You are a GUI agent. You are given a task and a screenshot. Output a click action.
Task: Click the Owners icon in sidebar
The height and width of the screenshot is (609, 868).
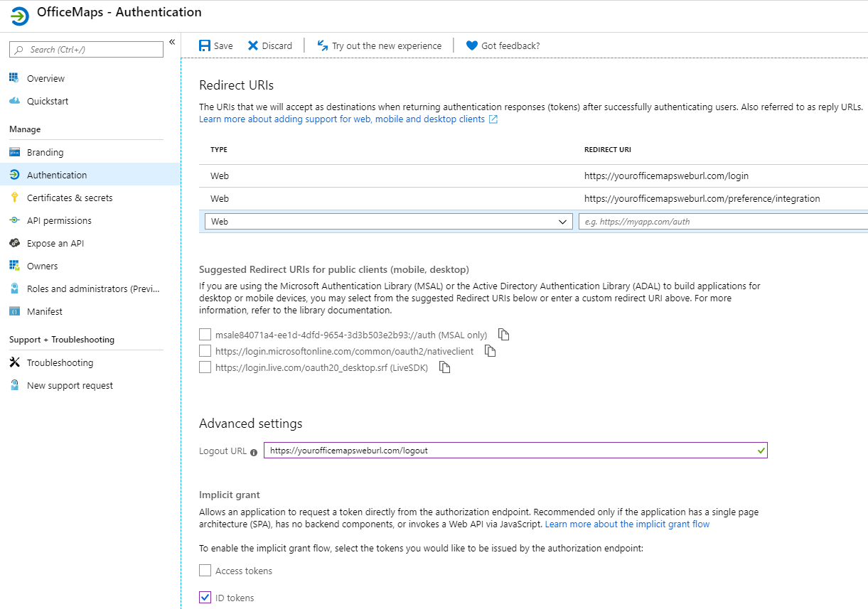point(14,266)
